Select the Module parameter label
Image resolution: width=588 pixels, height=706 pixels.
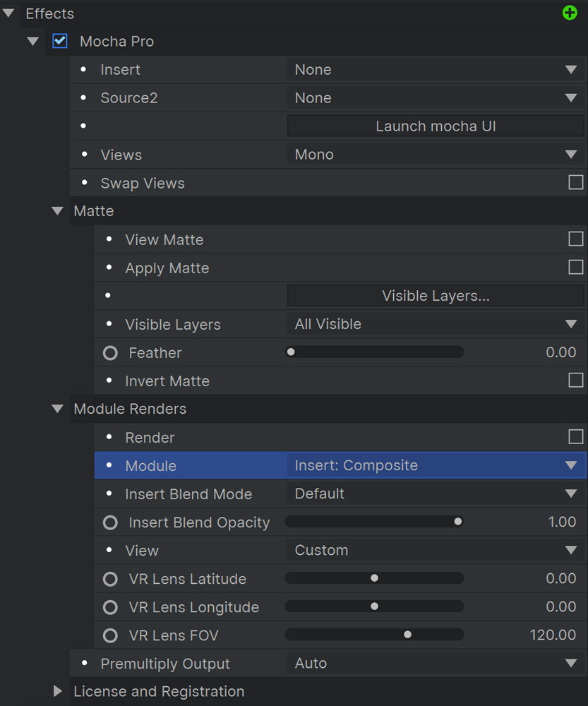151,465
